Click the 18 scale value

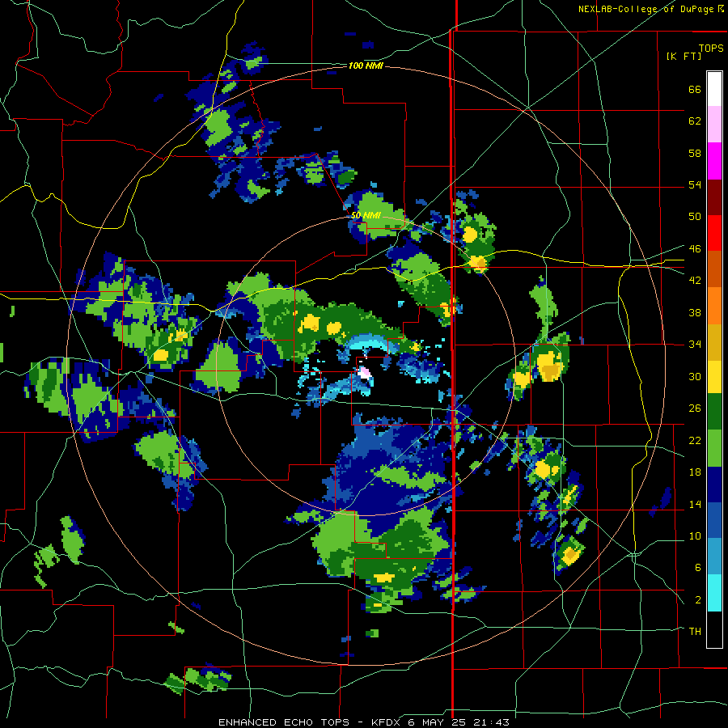pyautogui.click(x=695, y=472)
